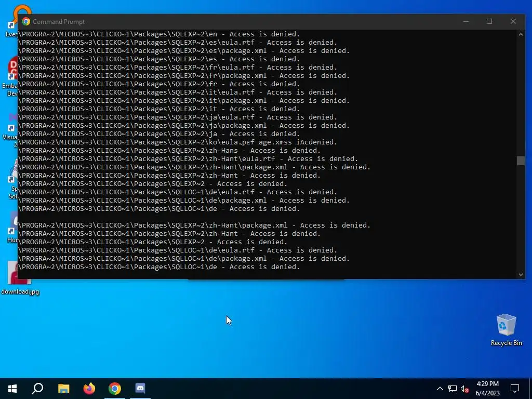Show hidden system tray icons
Viewport: 532px width, 399px height.
tap(440, 389)
